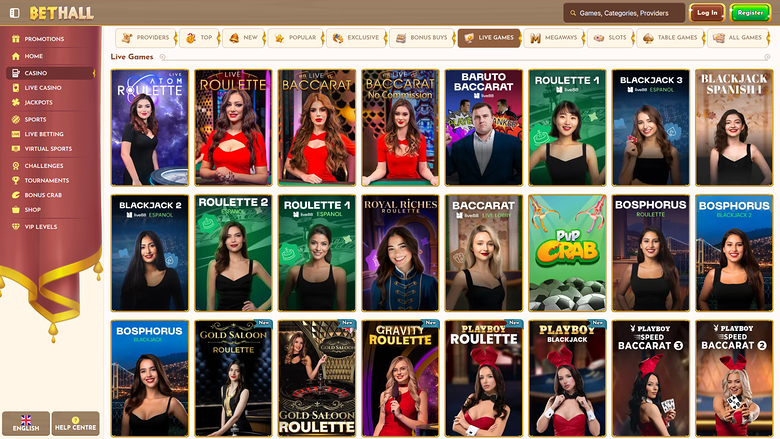Click the Shop bag icon
The image size is (780, 439).
point(16,210)
